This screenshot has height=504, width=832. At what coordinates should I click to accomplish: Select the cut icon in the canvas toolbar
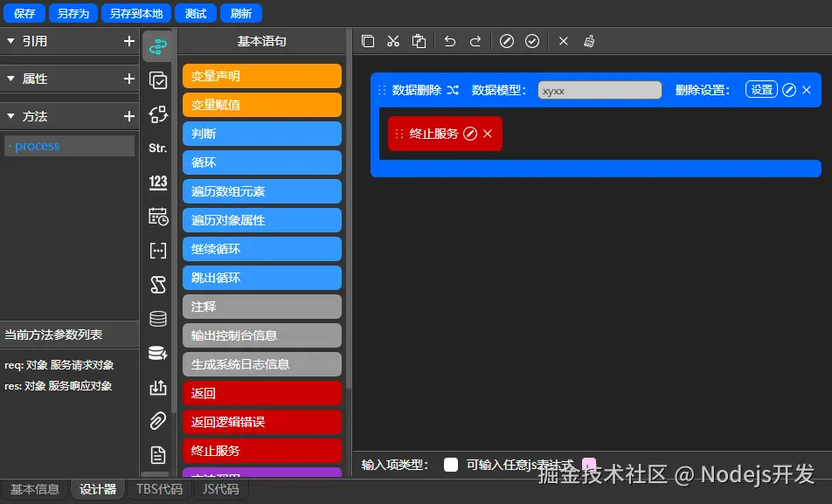point(392,41)
